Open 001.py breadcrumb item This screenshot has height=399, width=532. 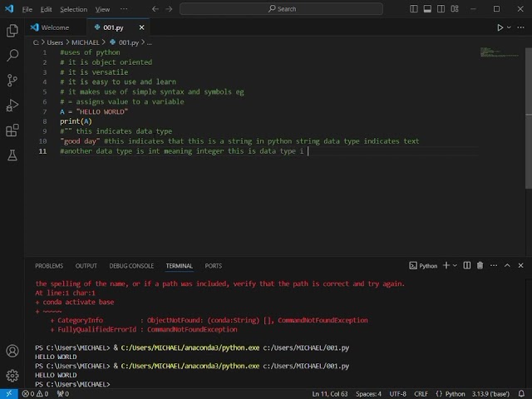click(125, 42)
